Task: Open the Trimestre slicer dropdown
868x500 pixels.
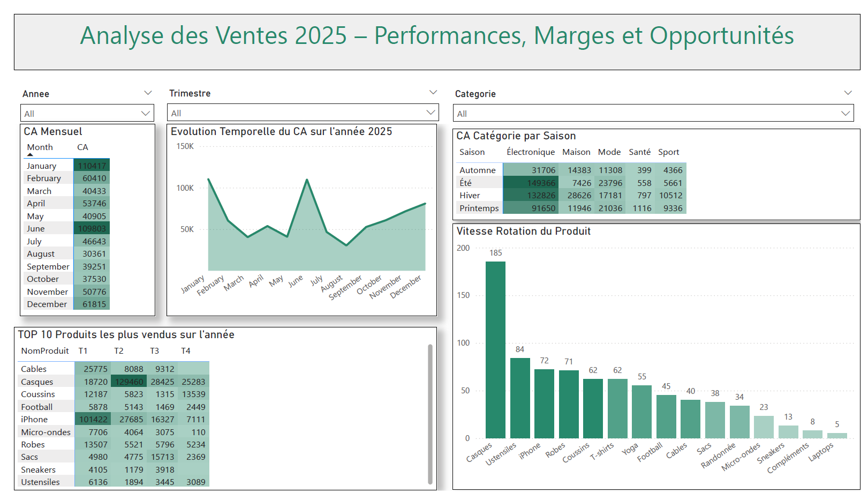Action: (x=430, y=113)
